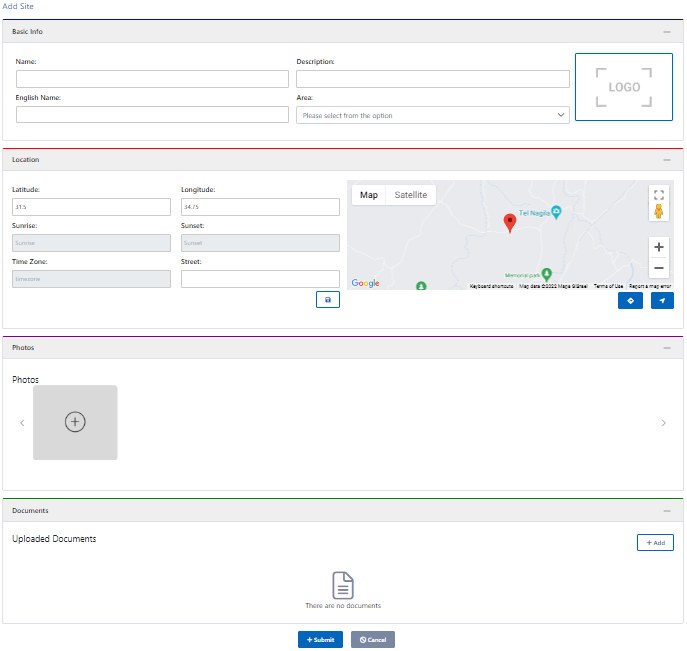Image resolution: width=687 pixels, height=651 pixels.
Task: Click the Add document button
Action: coord(655,543)
